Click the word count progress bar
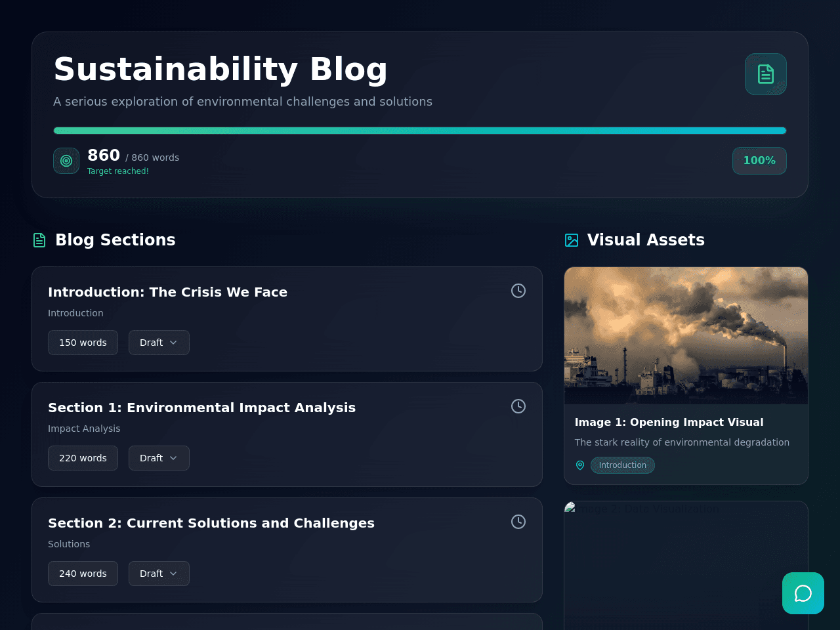 point(420,131)
